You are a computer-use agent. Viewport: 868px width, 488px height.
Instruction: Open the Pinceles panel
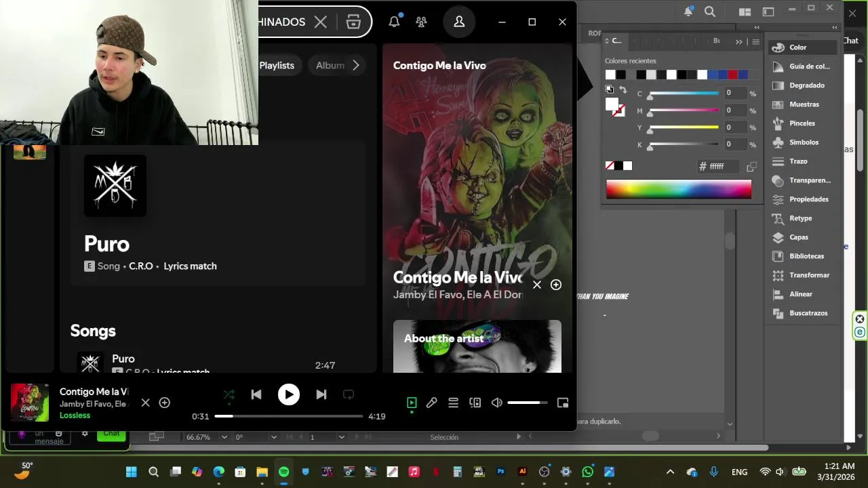click(802, 123)
